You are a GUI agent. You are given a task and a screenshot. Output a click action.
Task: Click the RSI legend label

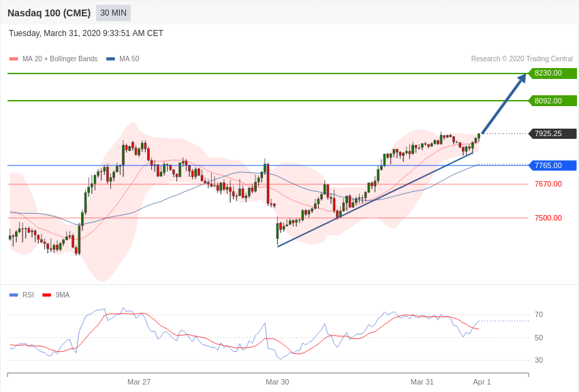28,295
